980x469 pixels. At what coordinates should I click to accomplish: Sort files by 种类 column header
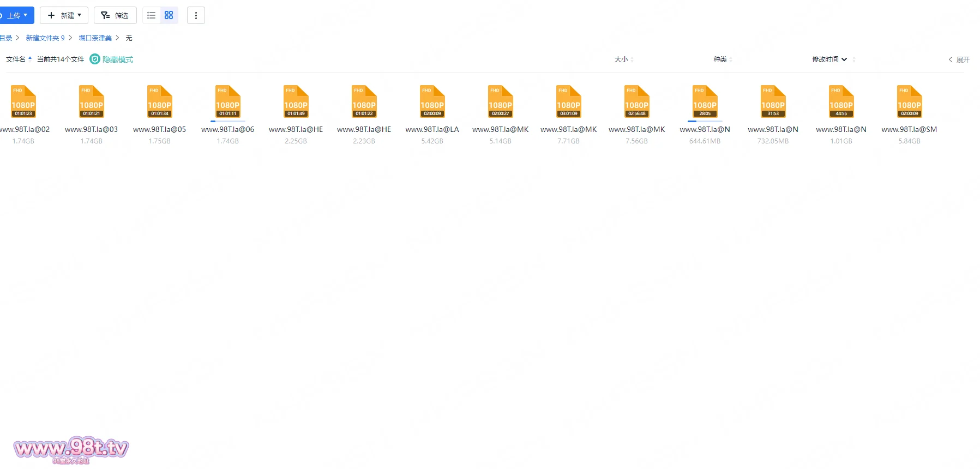click(720, 59)
